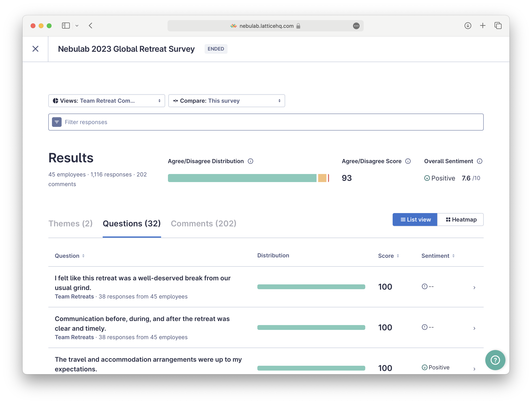Open the help button

[495, 360]
